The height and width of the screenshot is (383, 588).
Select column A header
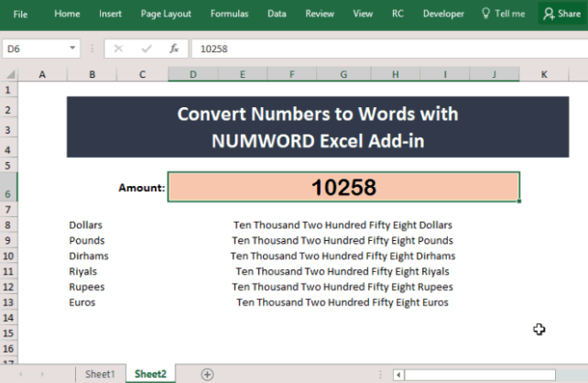click(42, 74)
